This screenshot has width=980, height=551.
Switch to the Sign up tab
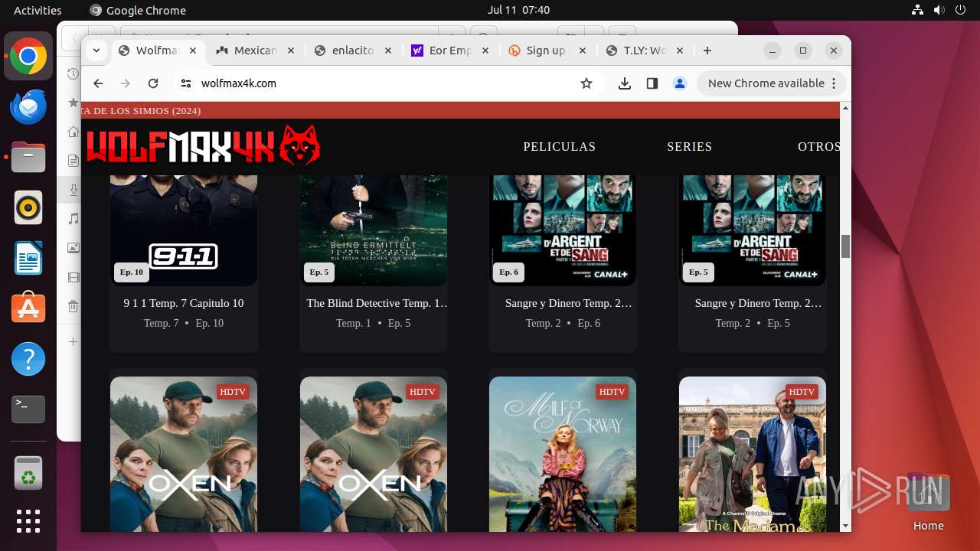(x=547, y=51)
